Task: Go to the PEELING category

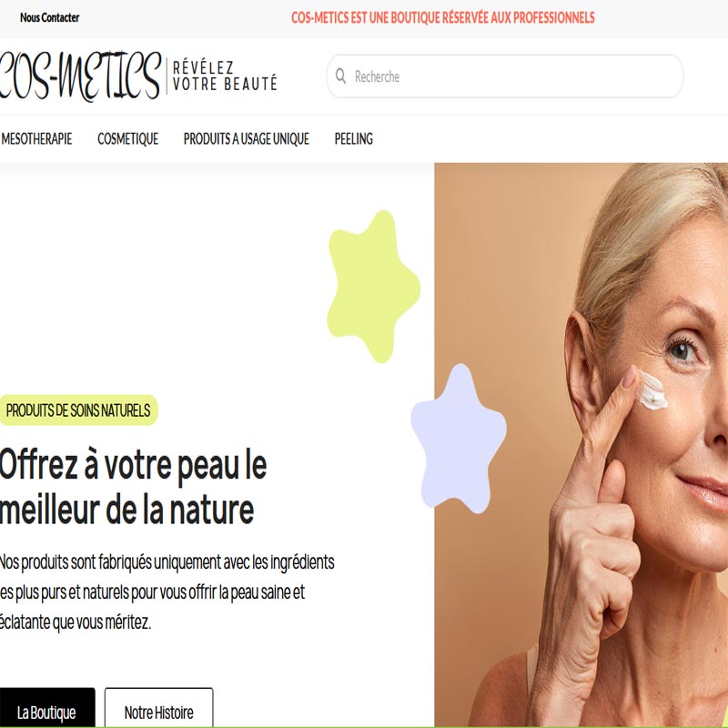Action: pyautogui.click(x=354, y=139)
